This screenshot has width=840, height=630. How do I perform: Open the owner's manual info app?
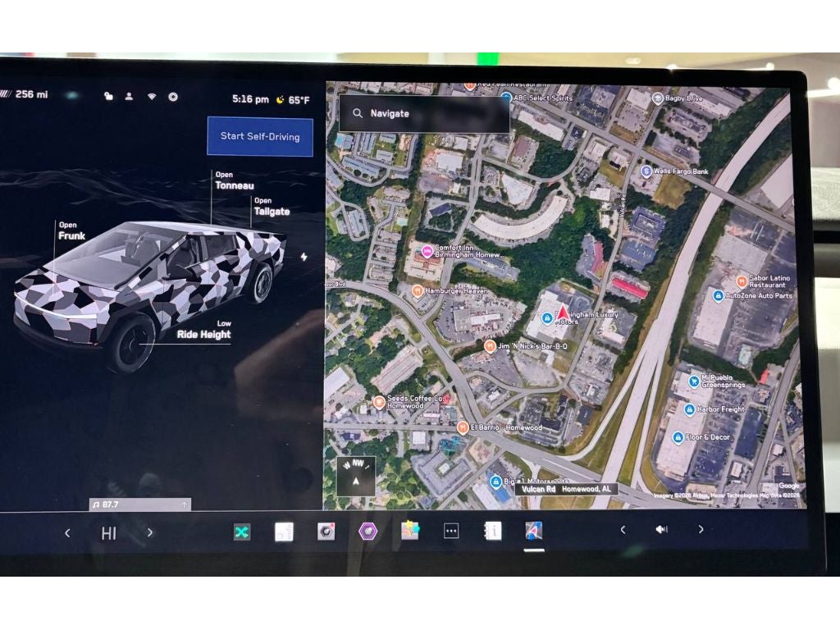point(492,531)
